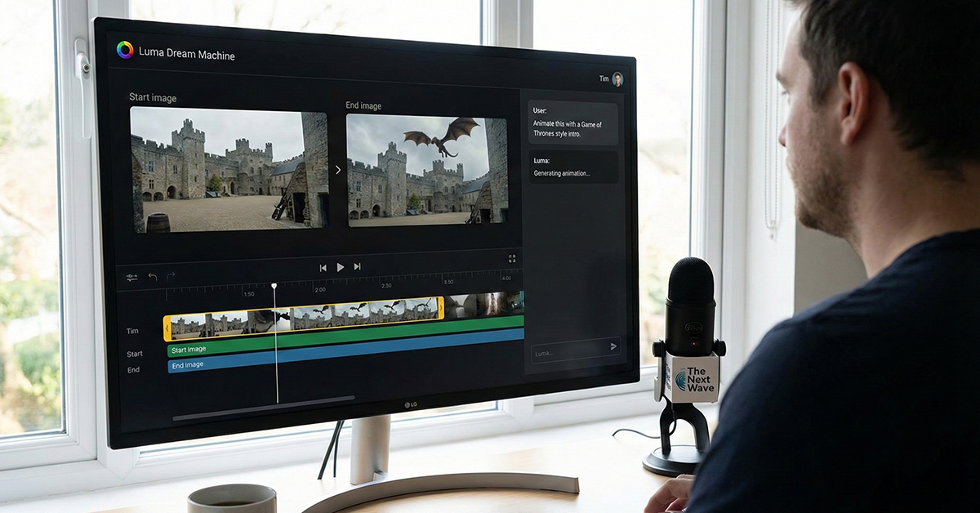Open Tim's profile avatar
Viewport: 980px width, 513px height.
617,79
